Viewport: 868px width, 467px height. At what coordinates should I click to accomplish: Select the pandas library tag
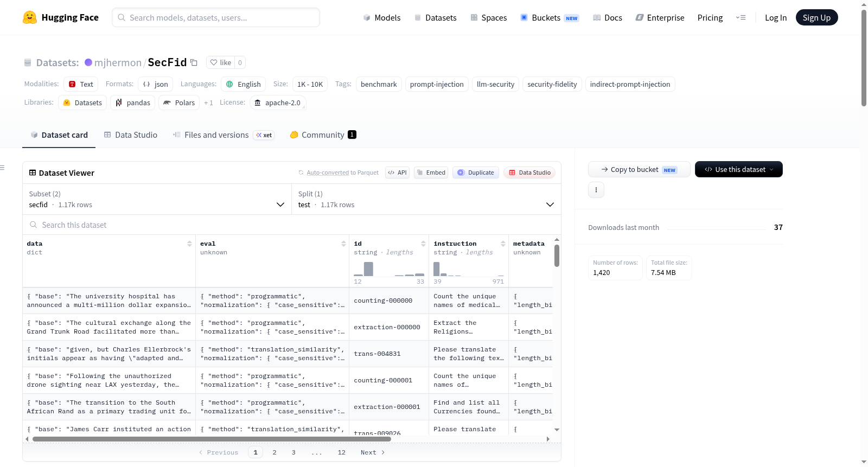pyautogui.click(x=133, y=103)
